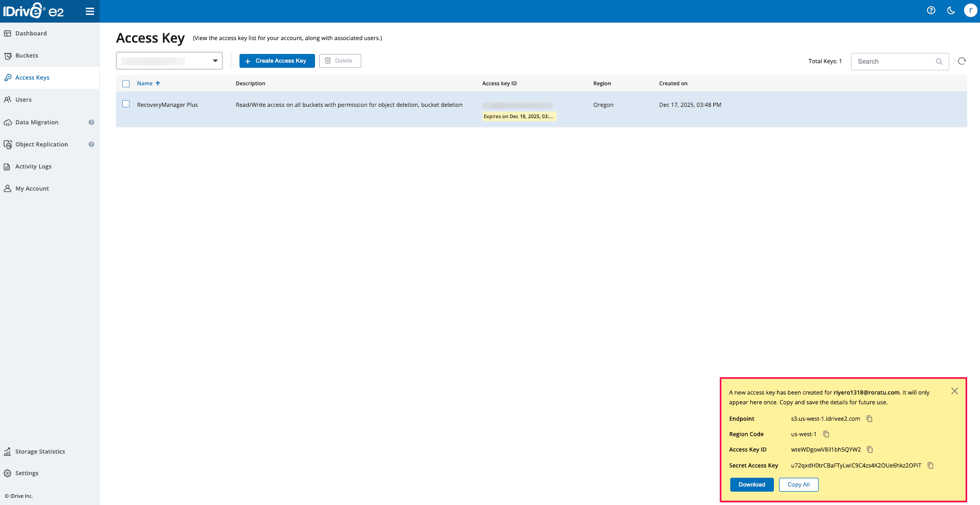
Task: Click the Secret Access Key value text
Action: tap(856, 465)
